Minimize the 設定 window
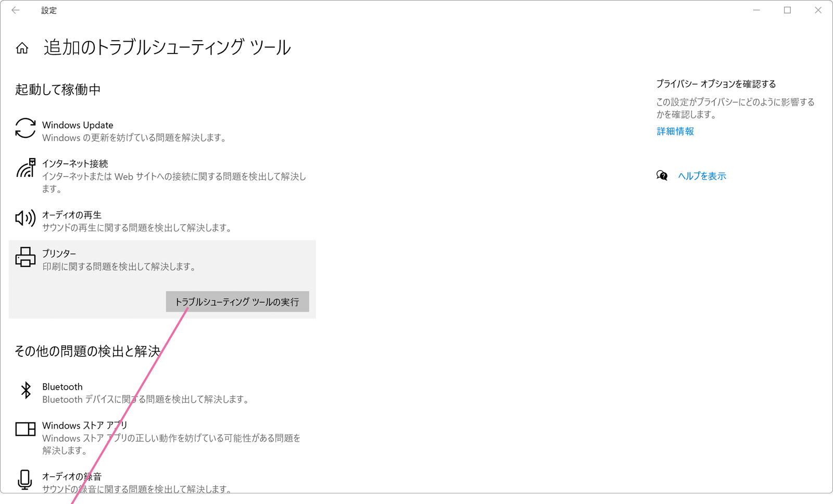The height and width of the screenshot is (504, 833). click(x=756, y=10)
